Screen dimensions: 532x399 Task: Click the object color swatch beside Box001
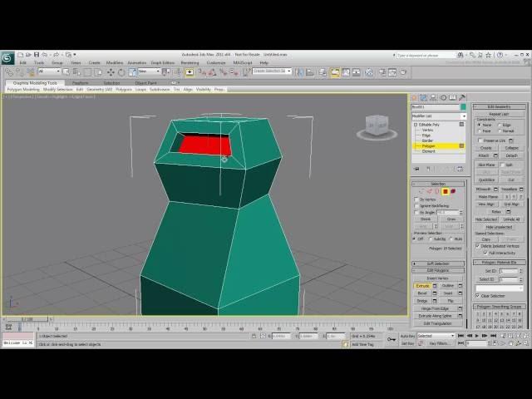coord(463,107)
